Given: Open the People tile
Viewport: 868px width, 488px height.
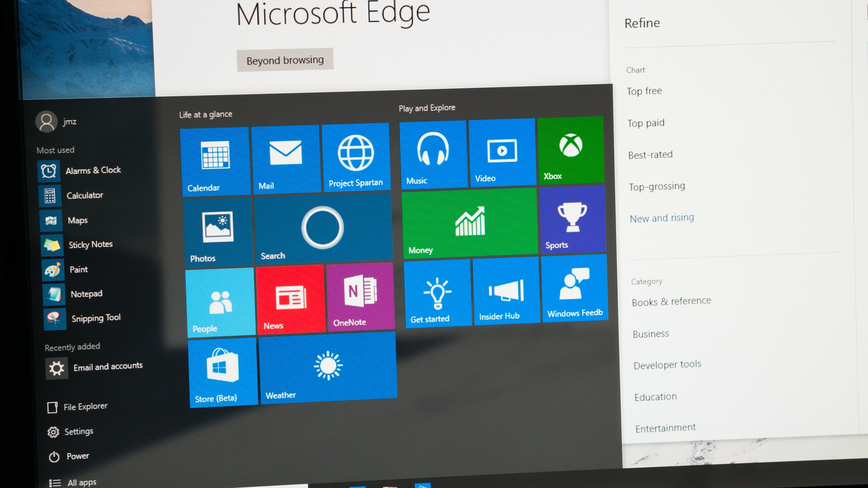Looking at the screenshot, I should point(220,302).
